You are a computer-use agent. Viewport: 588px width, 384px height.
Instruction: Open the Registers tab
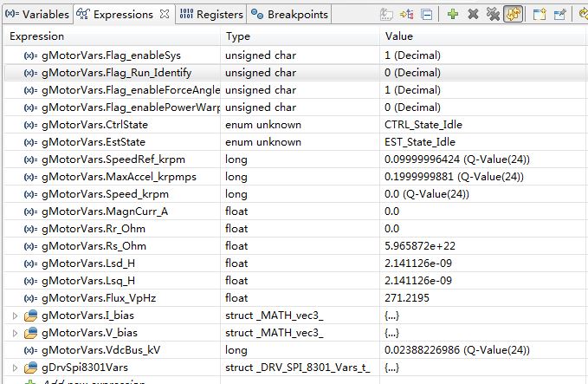click(x=212, y=15)
